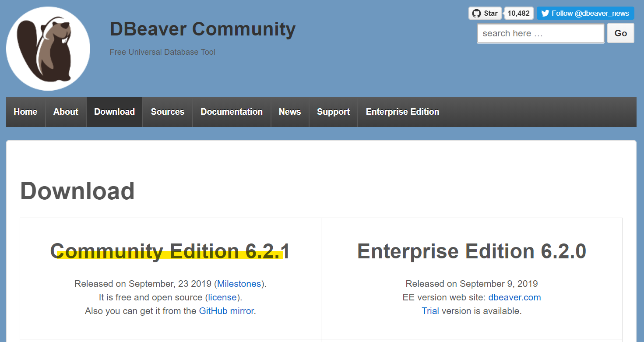Follow the GitHub mirror link
Screen dimensions: 644x342
[x=226, y=311]
